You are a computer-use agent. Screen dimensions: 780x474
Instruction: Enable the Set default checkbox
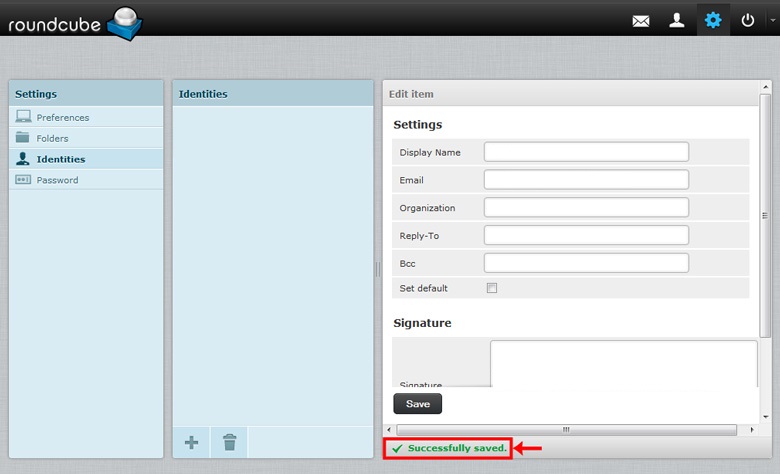click(491, 288)
